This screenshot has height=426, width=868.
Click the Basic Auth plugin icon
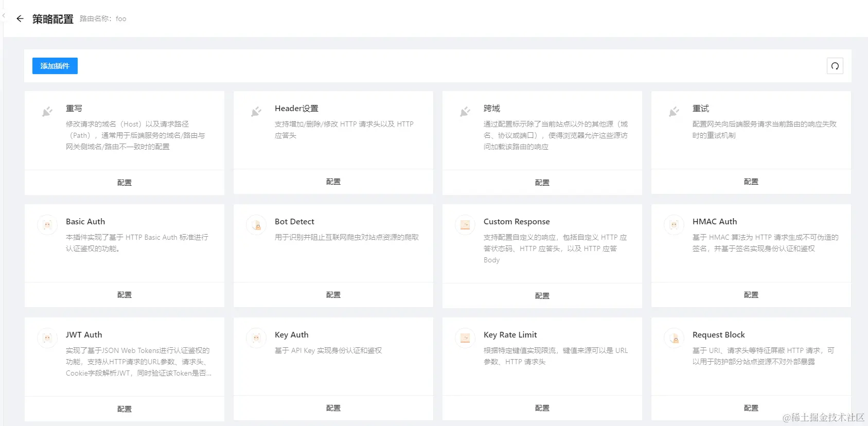click(x=47, y=225)
